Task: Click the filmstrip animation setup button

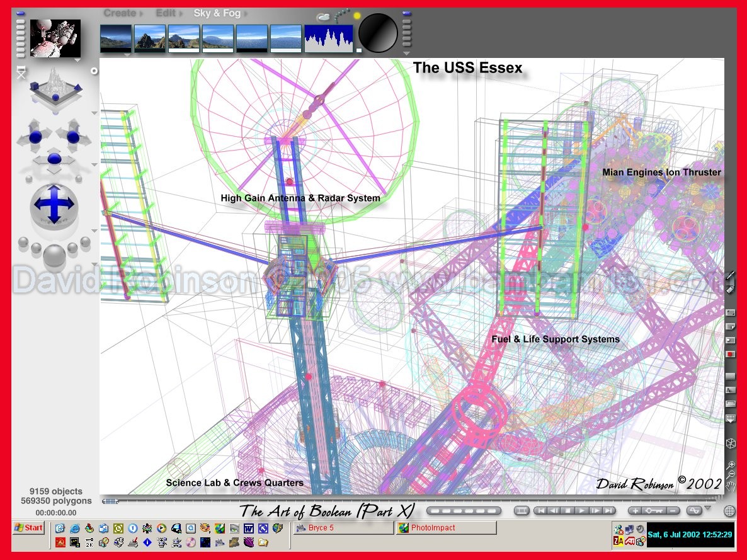Action: point(522,511)
